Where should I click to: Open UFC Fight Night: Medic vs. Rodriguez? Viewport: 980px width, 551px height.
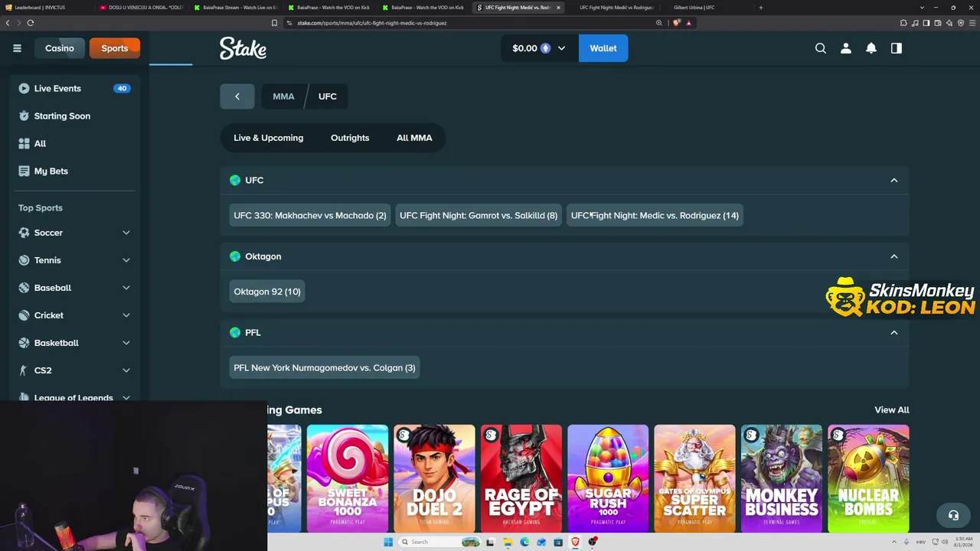click(x=655, y=216)
